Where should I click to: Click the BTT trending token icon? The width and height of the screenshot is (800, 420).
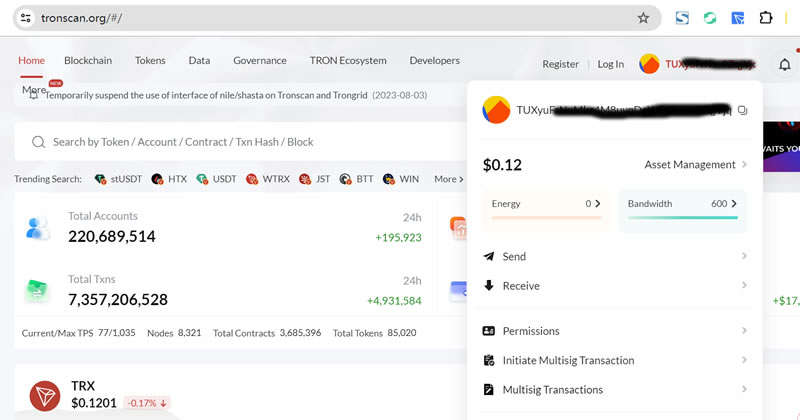(x=345, y=179)
